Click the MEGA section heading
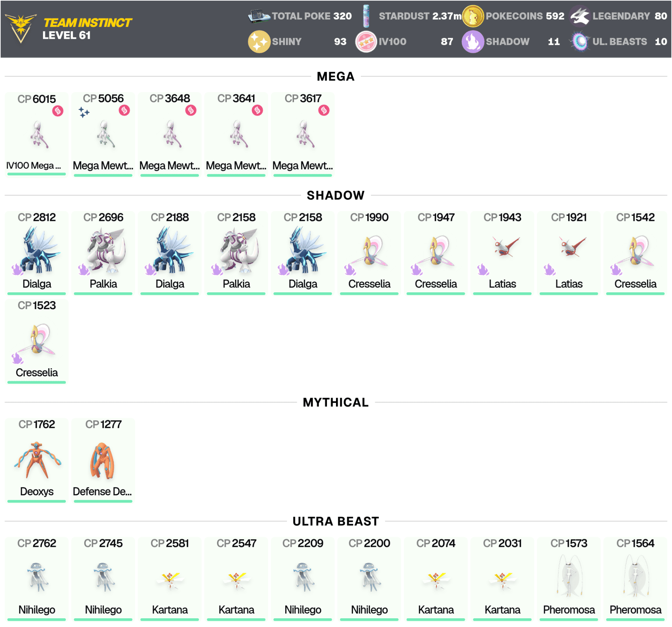 click(336, 76)
